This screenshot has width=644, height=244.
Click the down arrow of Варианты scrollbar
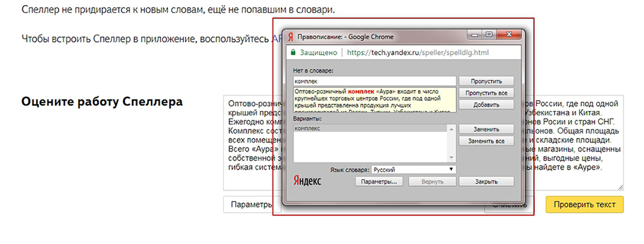pyautogui.click(x=452, y=158)
